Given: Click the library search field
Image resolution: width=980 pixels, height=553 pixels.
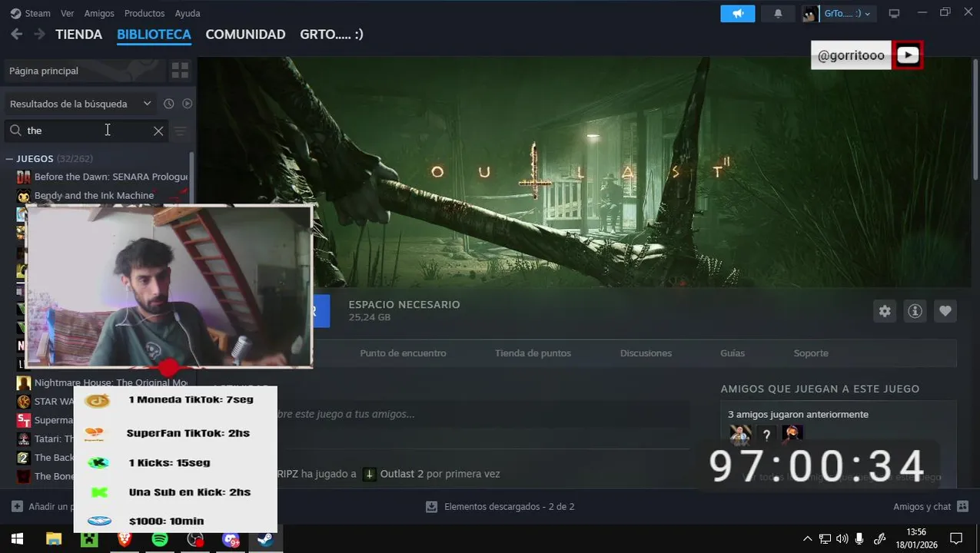Looking at the screenshot, I should coord(85,131).
